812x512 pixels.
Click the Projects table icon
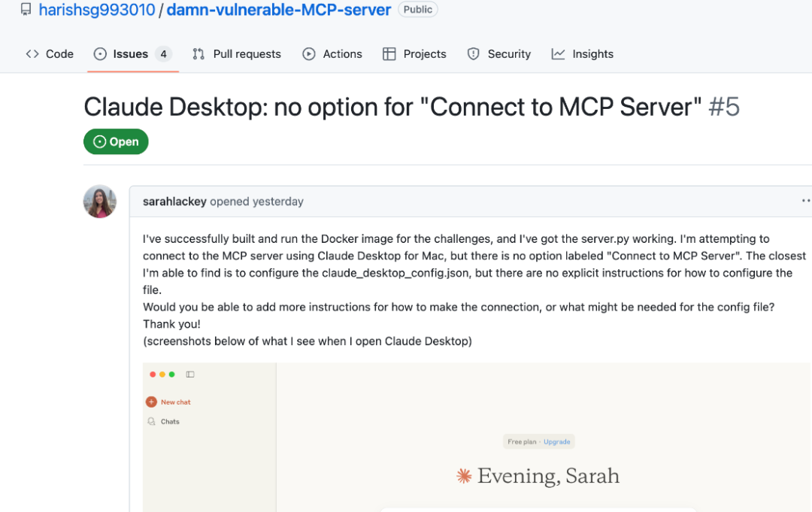click(389, 54)
